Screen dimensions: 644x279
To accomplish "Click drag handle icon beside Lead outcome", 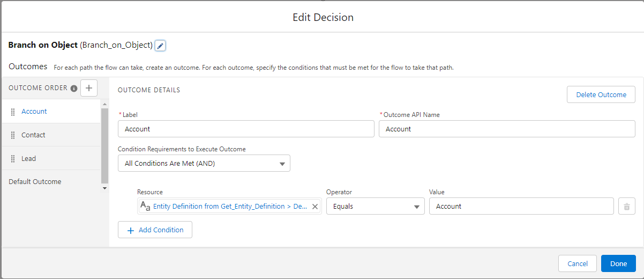I will 13,159.
